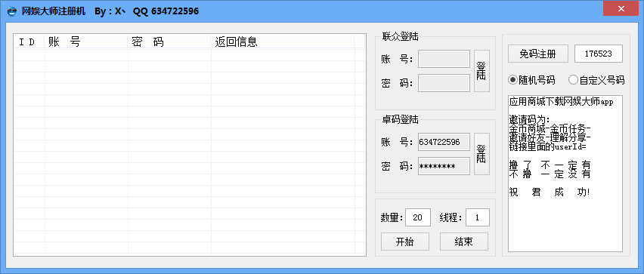Click the line 金币商城-金币任务-
This screenshot has width=644, height=274.
pyautogui.click(x=550, y=128)
